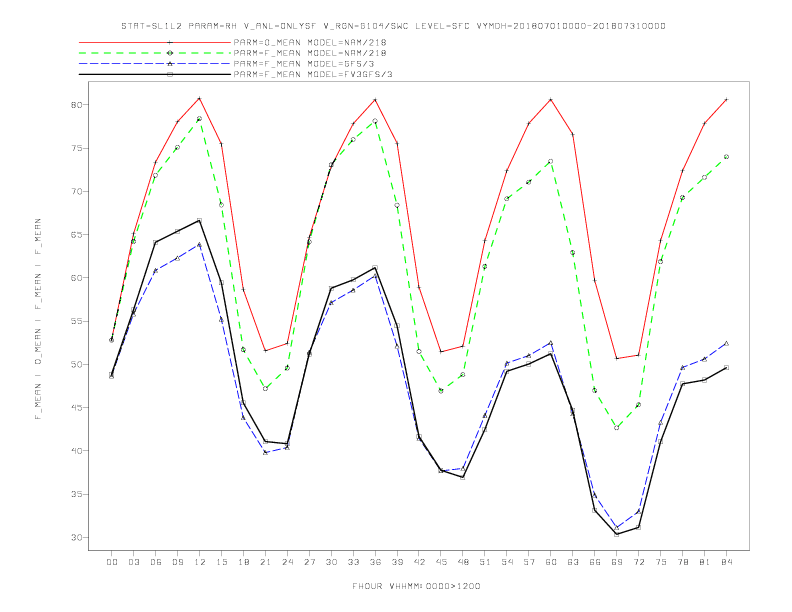Select legend label PARM=F_MEAN MODEL=NAM/218
The width and height of the screenshot is (792, 612).
click(x=310, y=53)
